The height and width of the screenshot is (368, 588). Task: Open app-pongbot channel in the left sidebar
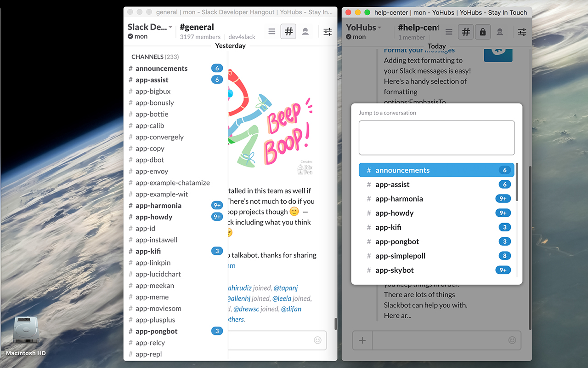(x=175, y=331)
